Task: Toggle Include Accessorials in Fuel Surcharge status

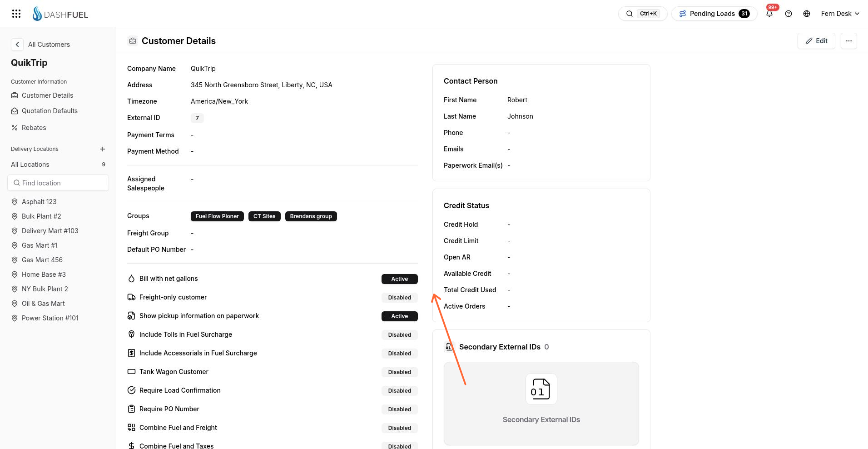Action: [399, 354]
